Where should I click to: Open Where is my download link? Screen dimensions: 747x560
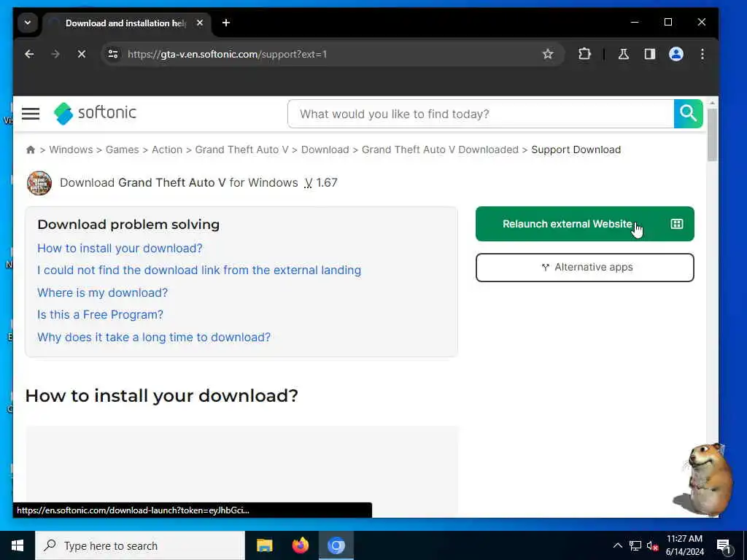(x=102, y=292)
